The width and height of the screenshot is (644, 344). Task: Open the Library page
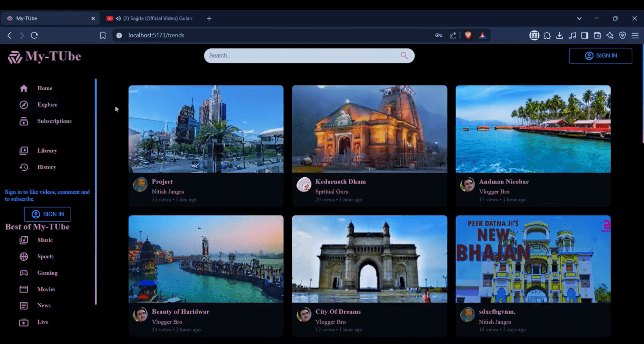[47, 150]
